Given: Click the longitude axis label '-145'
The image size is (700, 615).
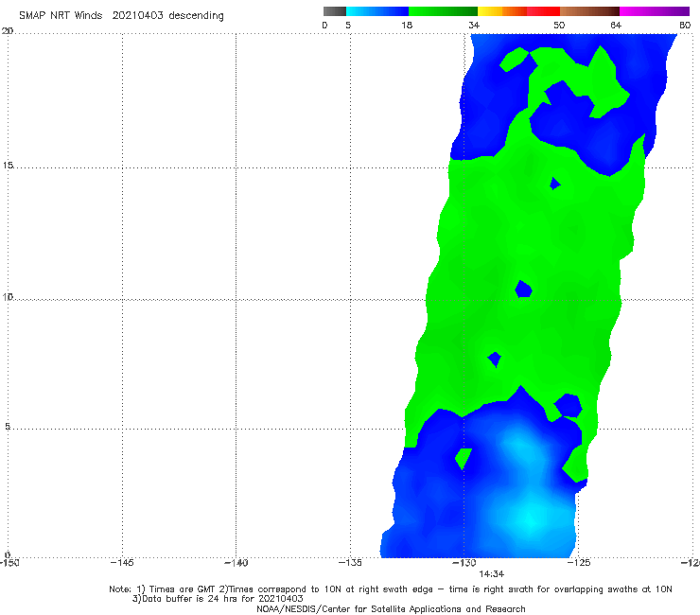Looking at the screenshot, I should (x=122, y=562).
